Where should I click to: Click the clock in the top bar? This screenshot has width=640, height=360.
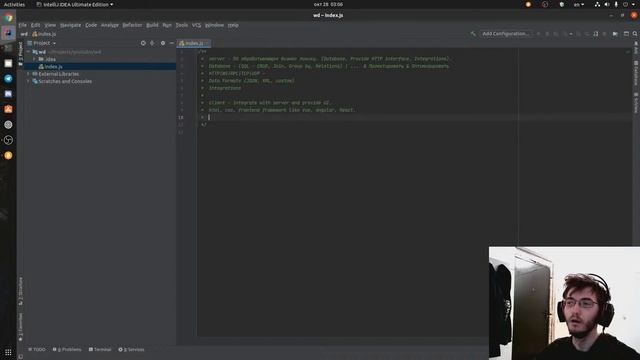point(328,4)
